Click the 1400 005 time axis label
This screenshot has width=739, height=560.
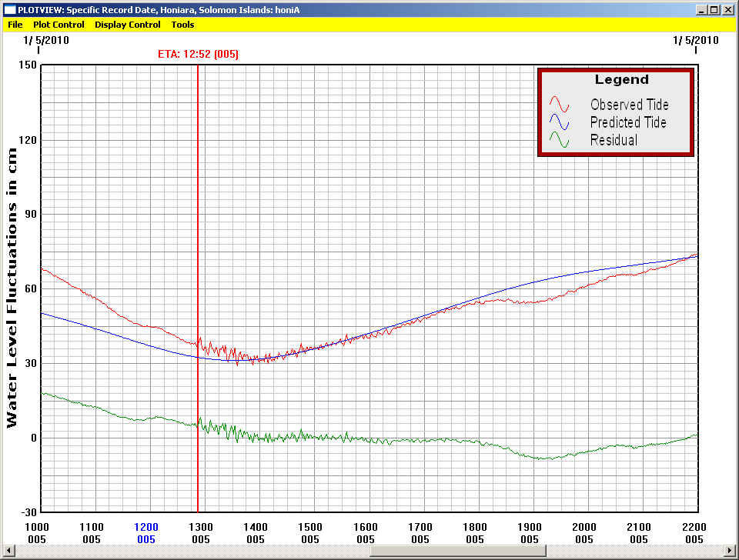click(256, 533)
